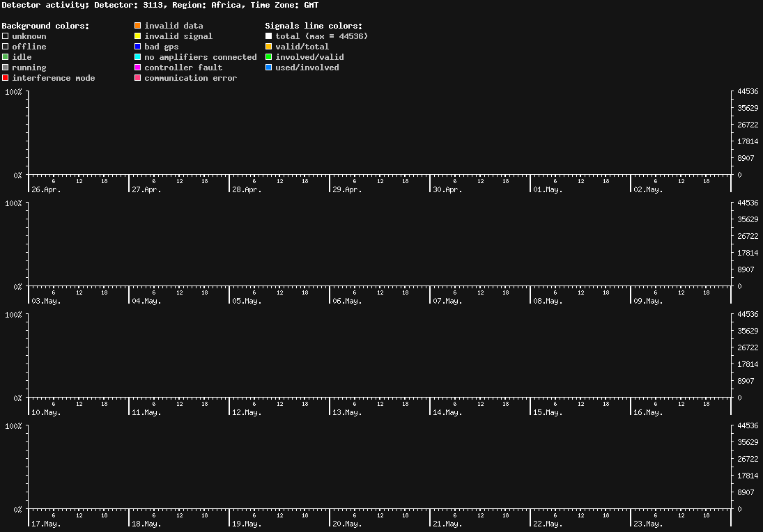The height and width of the screenshot is (532, 763).
Task: Click the '19.May.' date marker
Action: pyautogui.click(x=247, y=524)
